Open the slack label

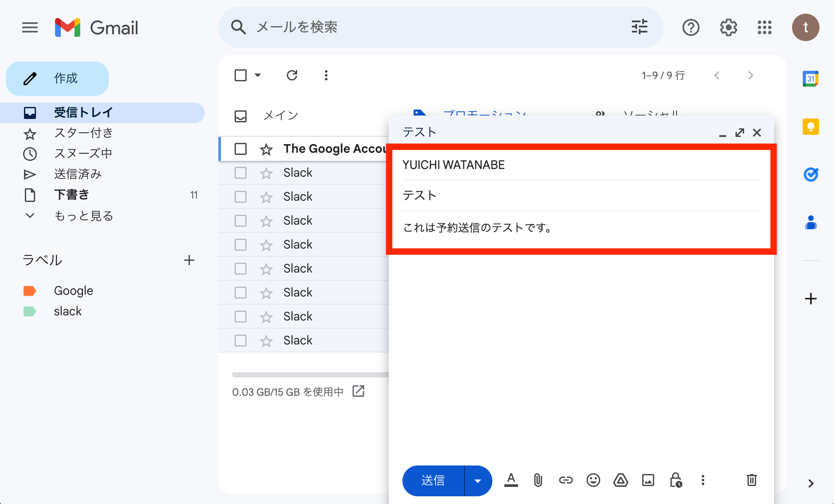[68, 311]
